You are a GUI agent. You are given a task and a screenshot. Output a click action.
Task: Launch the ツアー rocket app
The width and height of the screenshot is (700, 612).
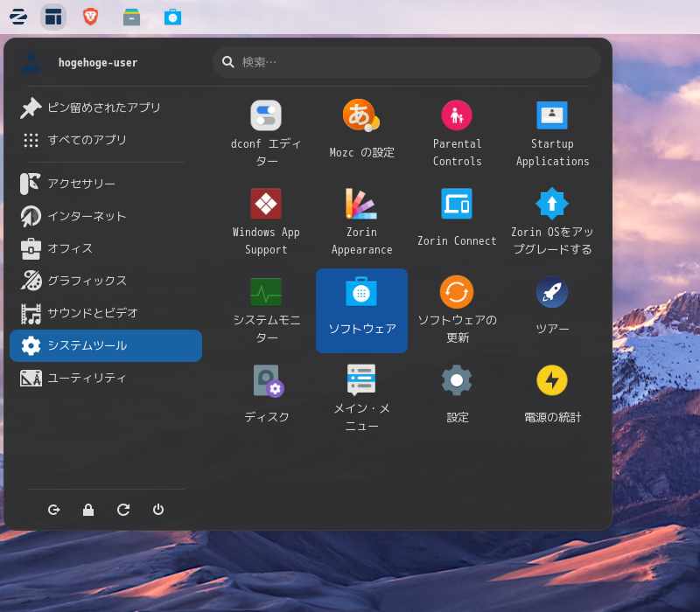[x=552, y=310]
